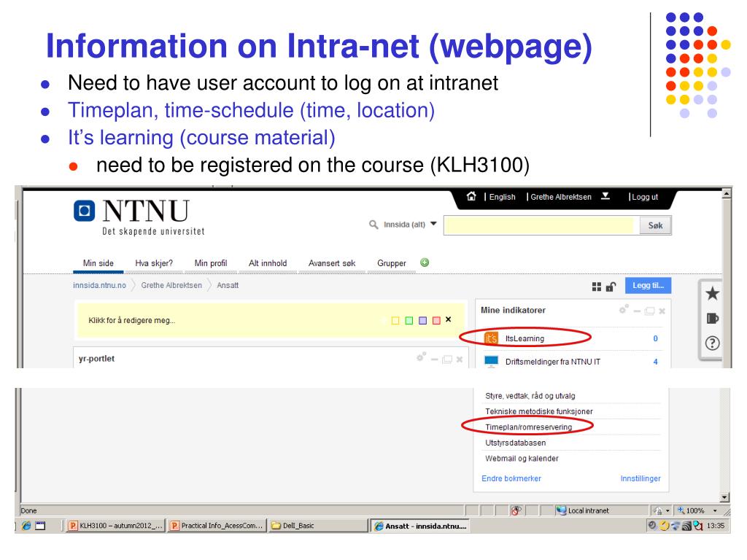Select the yellow note color swatch
This screenshot has height=560, width=747.
click(x=395, y=321)
